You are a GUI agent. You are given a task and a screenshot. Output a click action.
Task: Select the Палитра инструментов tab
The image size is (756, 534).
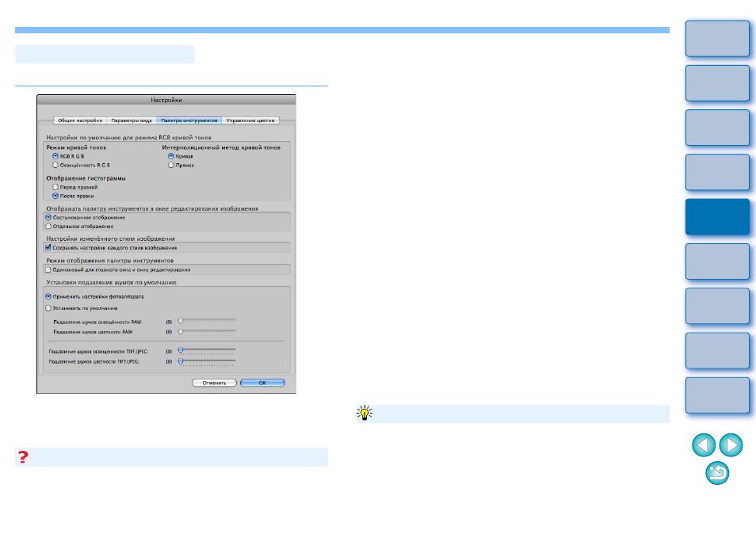click(189, 120)
